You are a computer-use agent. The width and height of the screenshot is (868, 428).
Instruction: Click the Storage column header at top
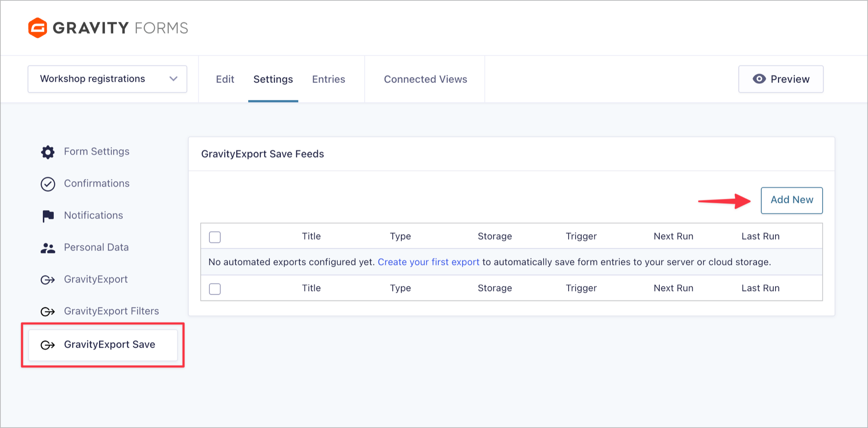pos(495,236)
